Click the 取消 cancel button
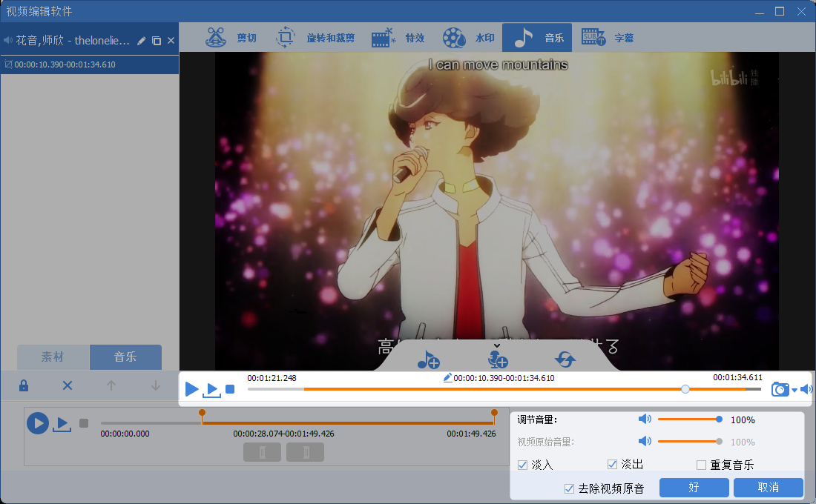Image resolution: width=816 pixels, height=504 pixels. (x=768, y=488)
